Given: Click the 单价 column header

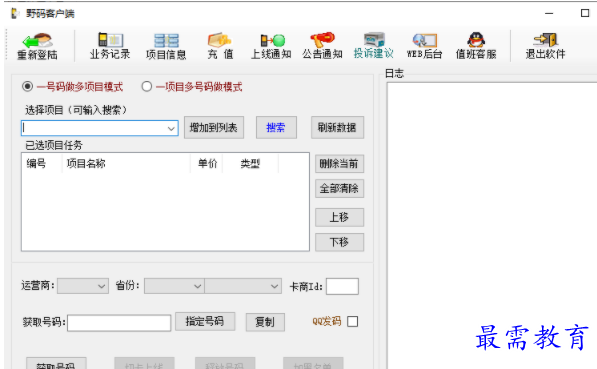Looking at the screenshot, I should tap(207, 164).
